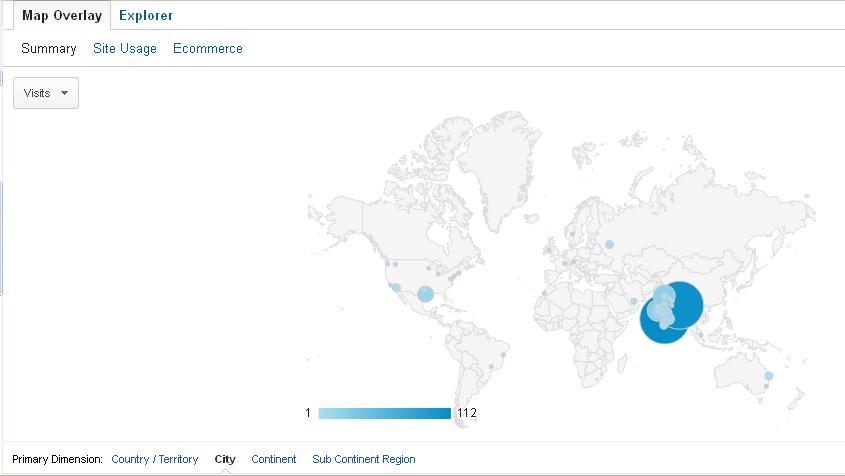Switch primary dimension to Continent
This screenshot has height=476, width=845.
[x=273, y=459]
